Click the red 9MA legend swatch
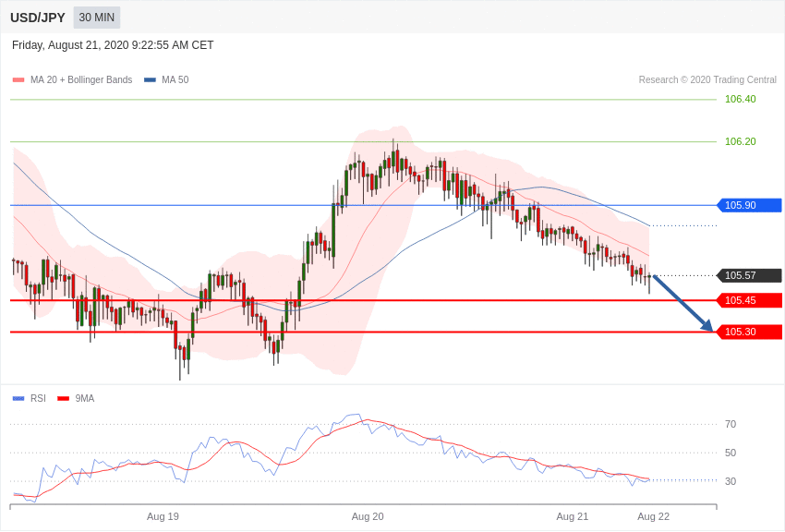 tap(63, 398)
